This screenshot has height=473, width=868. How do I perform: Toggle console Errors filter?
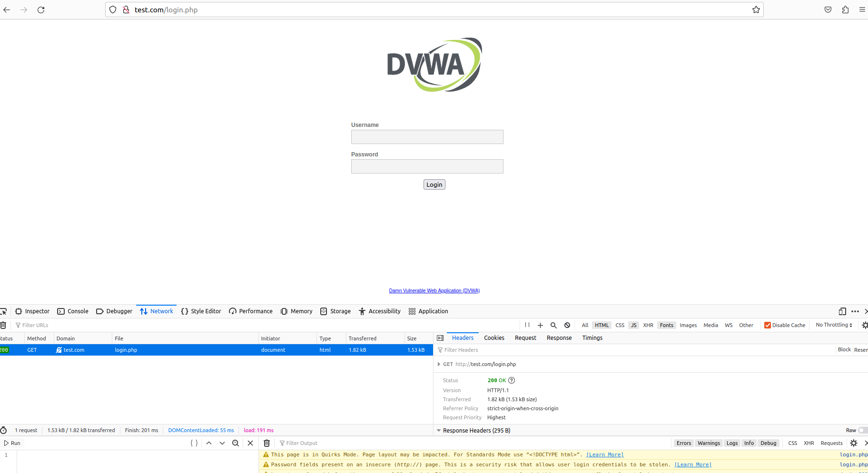[x=684, y=443]
